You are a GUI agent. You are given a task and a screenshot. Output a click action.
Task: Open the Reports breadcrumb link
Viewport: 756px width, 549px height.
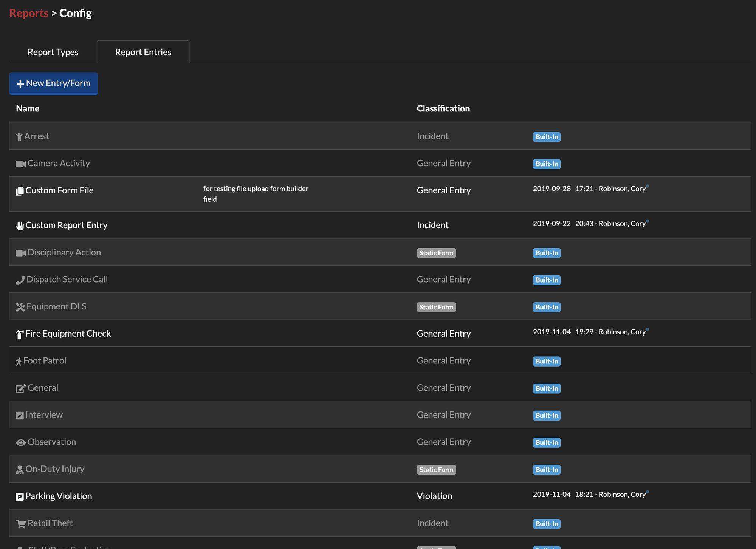tap(28, 13)
